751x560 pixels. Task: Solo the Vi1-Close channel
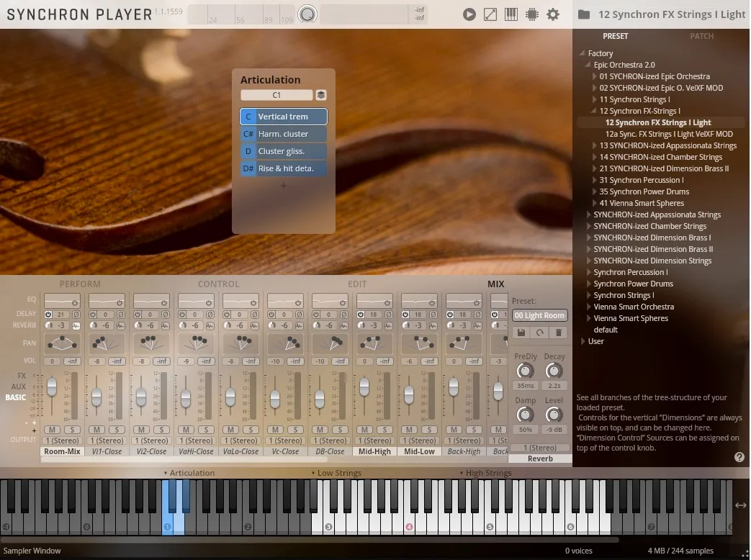click(116, 430)
